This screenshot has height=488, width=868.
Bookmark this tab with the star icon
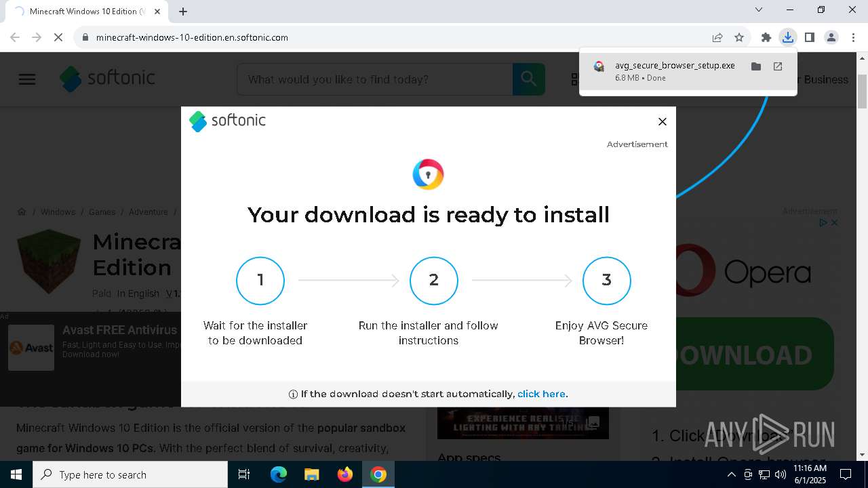pyautogui.click(x=739, y=37)
